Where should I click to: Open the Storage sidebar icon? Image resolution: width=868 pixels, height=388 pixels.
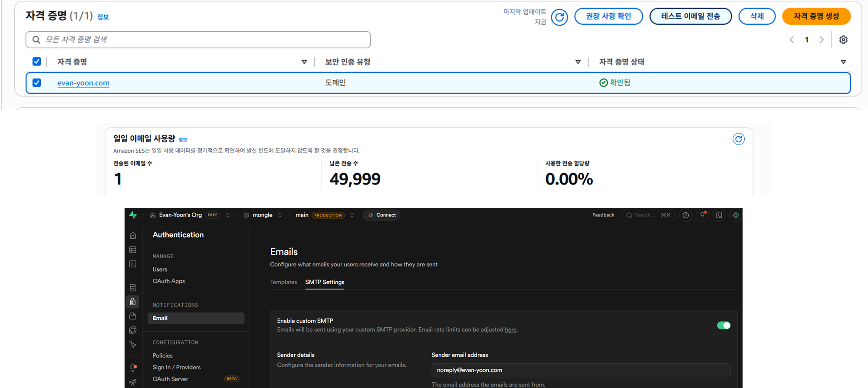coord(133,316)
